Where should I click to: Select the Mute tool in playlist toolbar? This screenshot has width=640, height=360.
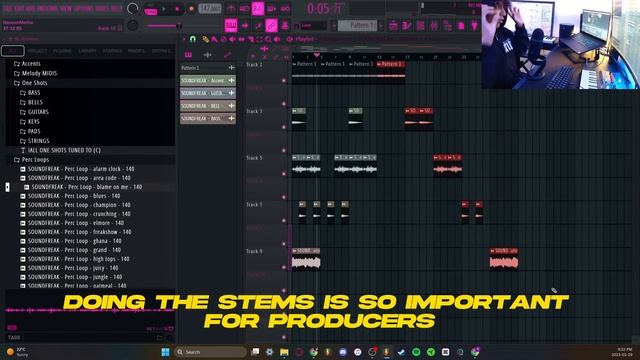click(232, 39)
